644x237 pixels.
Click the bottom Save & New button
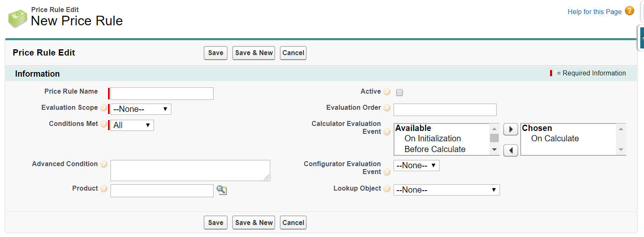coord(254,222)
